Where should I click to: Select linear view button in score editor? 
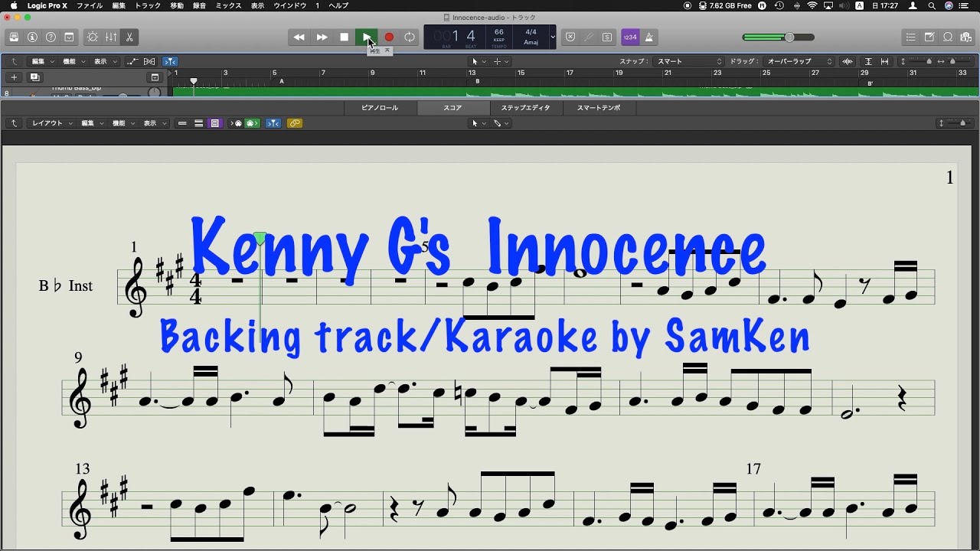[182, 123]
